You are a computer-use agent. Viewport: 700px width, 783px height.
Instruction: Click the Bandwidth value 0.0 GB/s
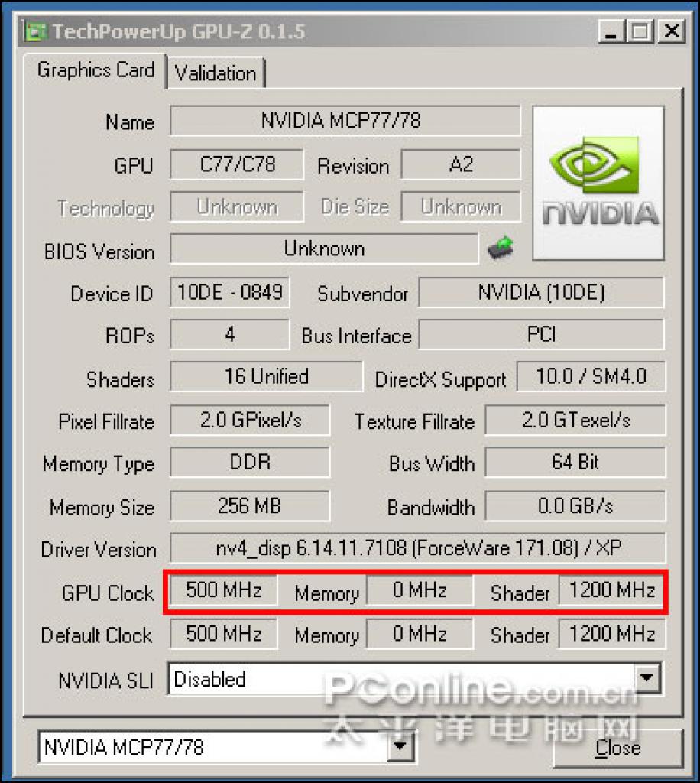575,506
